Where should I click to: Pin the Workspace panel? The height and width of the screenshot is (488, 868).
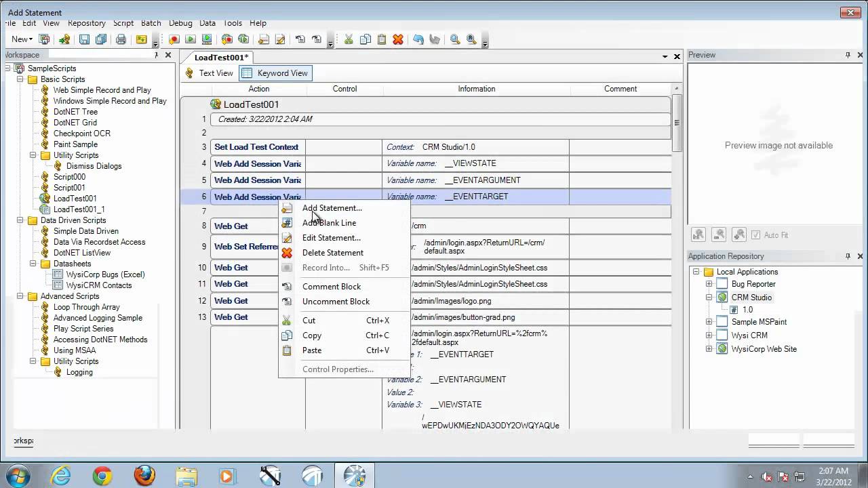155,55
